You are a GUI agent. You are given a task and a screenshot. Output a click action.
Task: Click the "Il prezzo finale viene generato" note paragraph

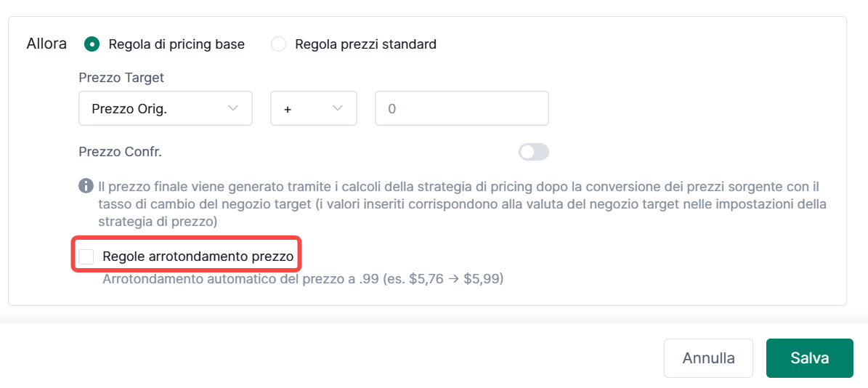450,203
